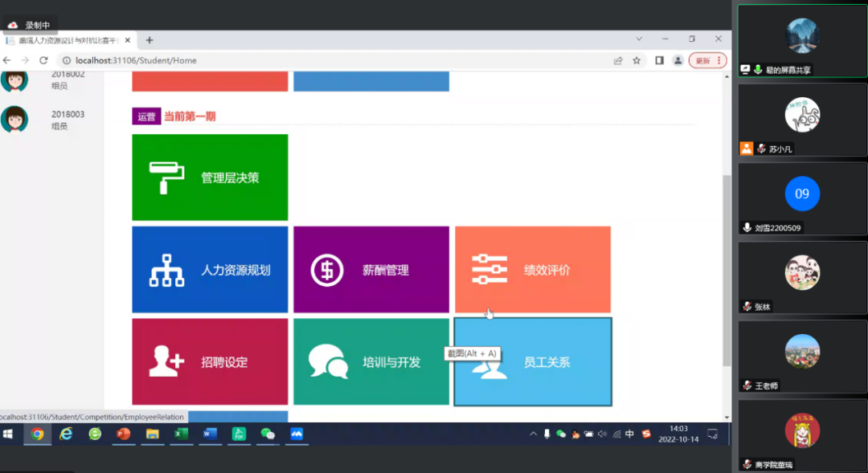Expand the tab search chevron in Chrome

pos(639,39)
